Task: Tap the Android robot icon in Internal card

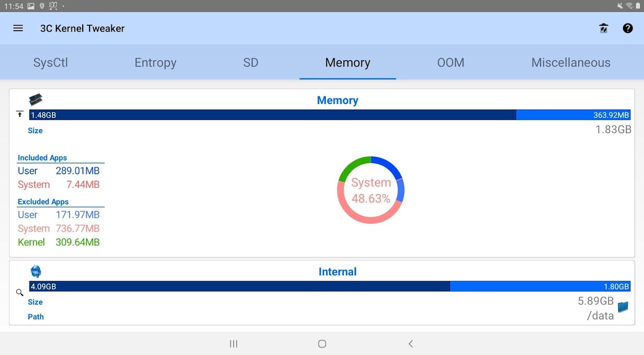Action: (36, 271)
